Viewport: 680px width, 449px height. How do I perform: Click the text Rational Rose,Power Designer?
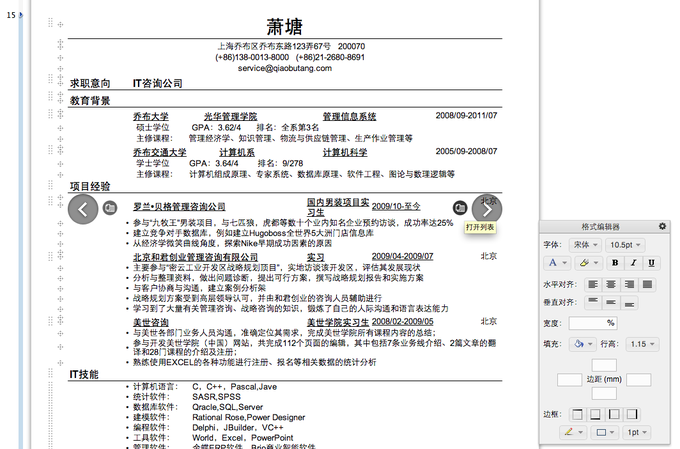point(248,417)
